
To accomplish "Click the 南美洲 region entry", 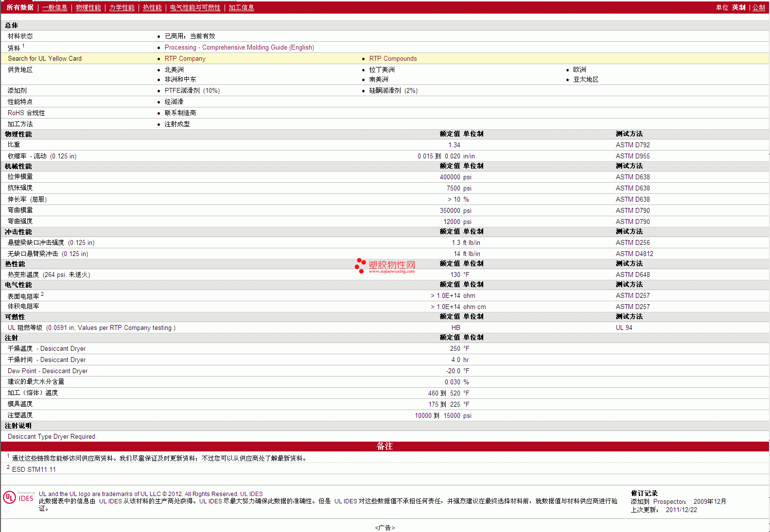I will point(378,80).
